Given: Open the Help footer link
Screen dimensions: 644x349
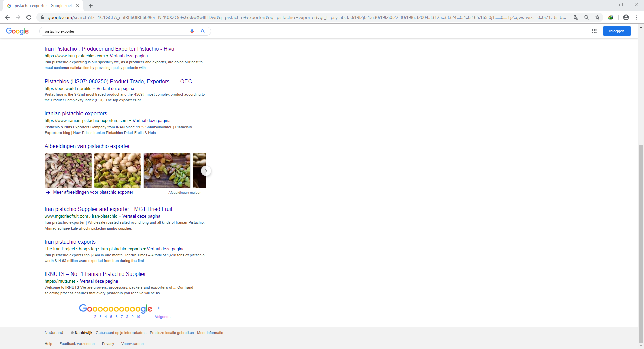Looking at the screenshot, I should 48,344.
